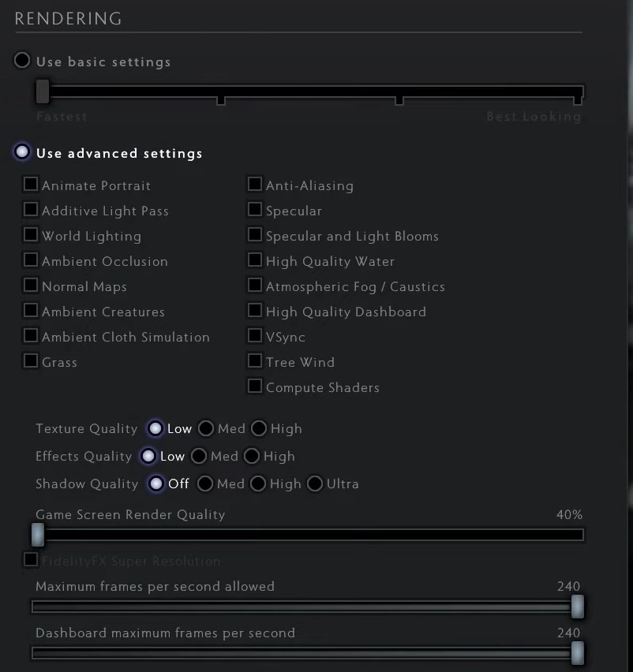Screen dimensions: 633x672
Task: Select High for Shadow Quality
Action: (x=258, y=483)
